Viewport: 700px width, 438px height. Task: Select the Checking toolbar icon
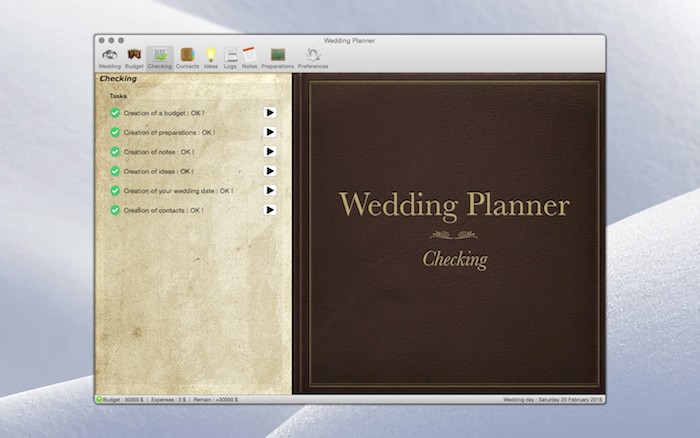click(x=159, y=58)
